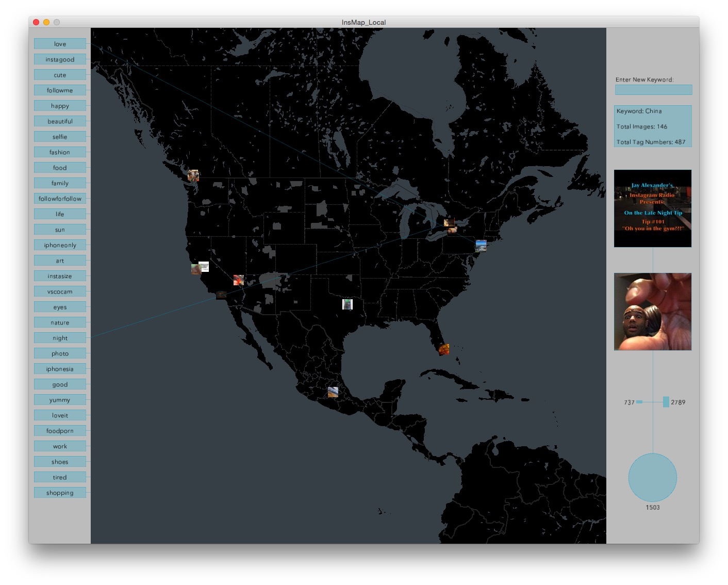Open the white document thumbnail near San Francisco
The image size is (728, 585).
pos(204,267)
